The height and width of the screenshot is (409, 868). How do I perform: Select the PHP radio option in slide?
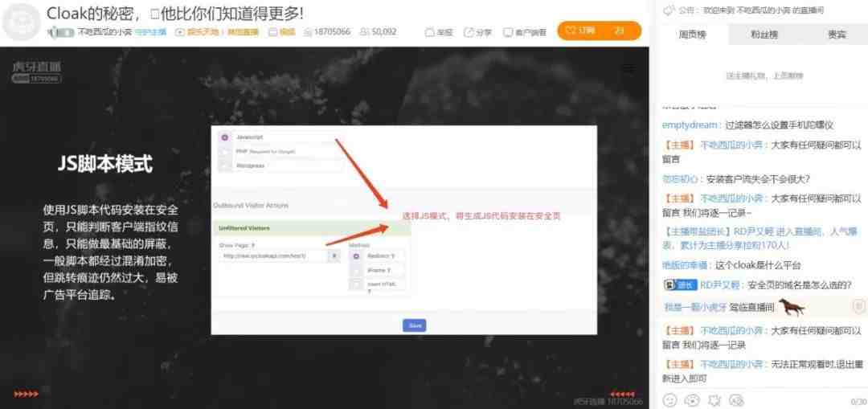pyautogui.click(x=225, y=151)
